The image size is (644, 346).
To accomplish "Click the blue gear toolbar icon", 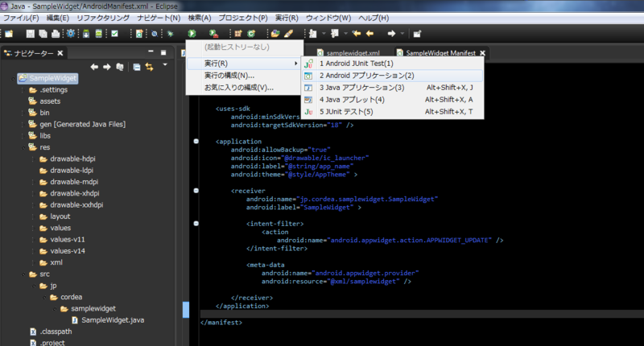I will click(71, 34).
